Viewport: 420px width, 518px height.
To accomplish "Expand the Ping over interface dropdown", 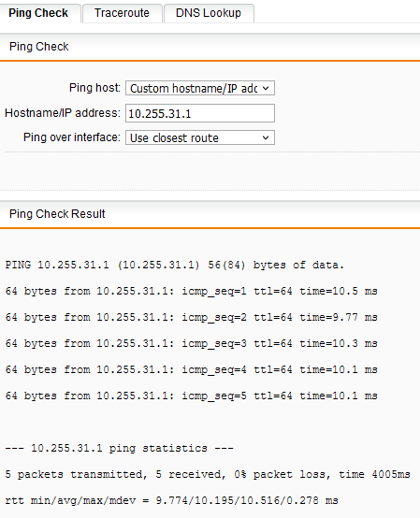I will [x=200, y=137].
